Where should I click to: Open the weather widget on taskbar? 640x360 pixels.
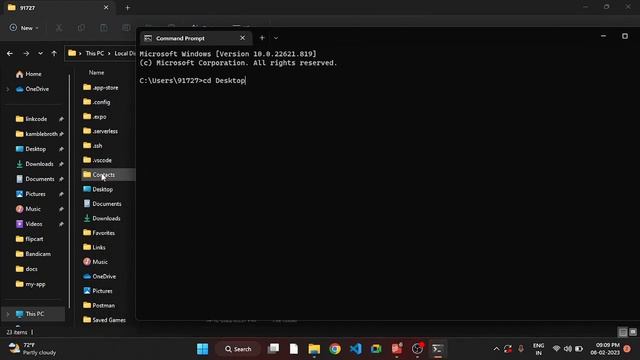click(33, 349)
